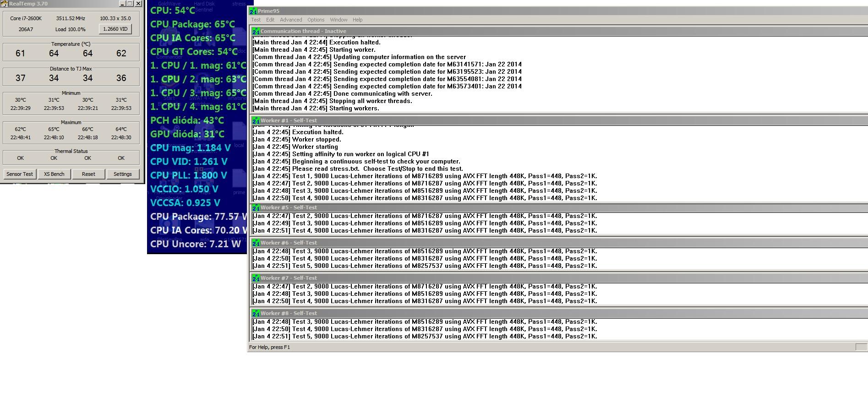This screenshot has height=419, width=868.
Task: Activate the Communication thread - Inactive title bar
Action: pyautogui.click(x=559, y=31)
